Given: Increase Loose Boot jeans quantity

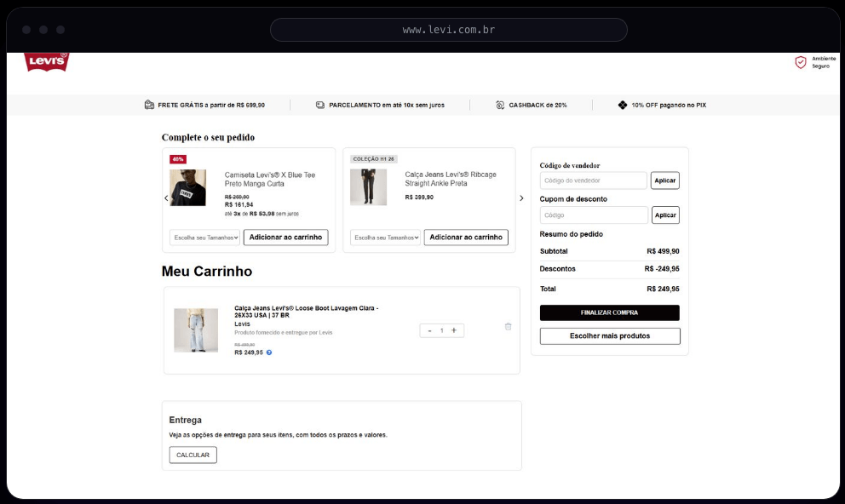Looking at the screenshot, I should [x=454, y=330].
